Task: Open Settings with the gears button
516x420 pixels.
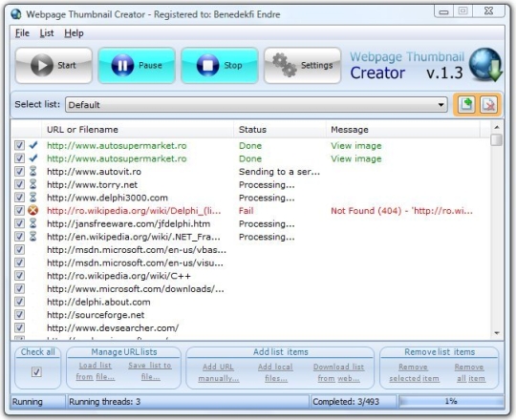Action: pos(302,66)
